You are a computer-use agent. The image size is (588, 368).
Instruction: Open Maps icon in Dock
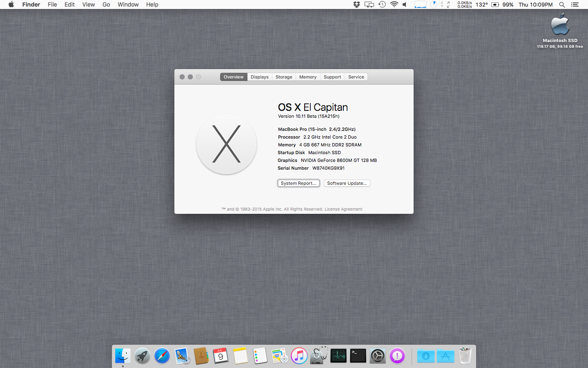[x=279, y=356]
